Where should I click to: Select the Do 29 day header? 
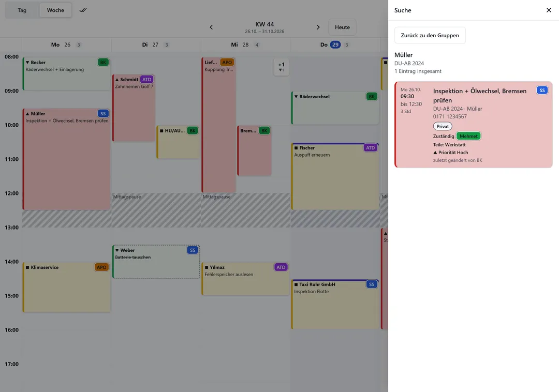[335, 45]
